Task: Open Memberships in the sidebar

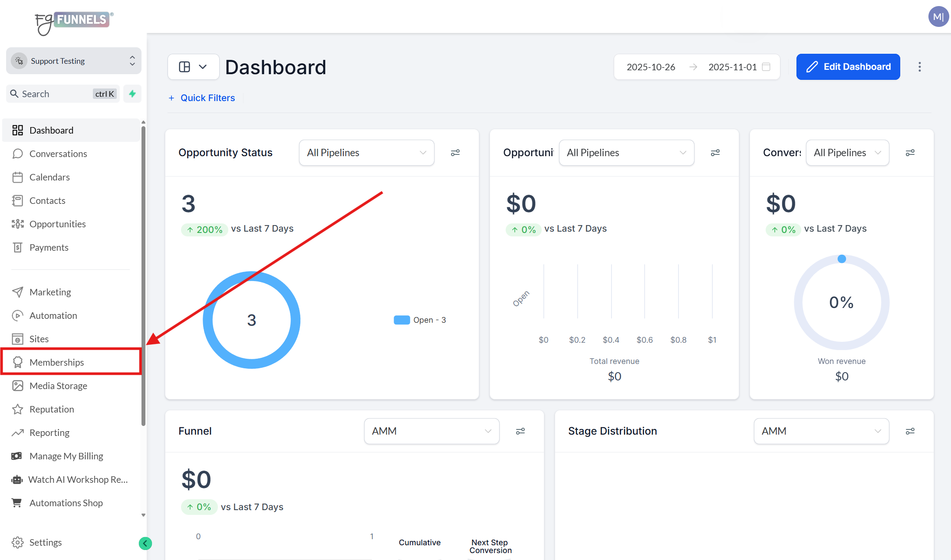Action: [x=56, y=362]
